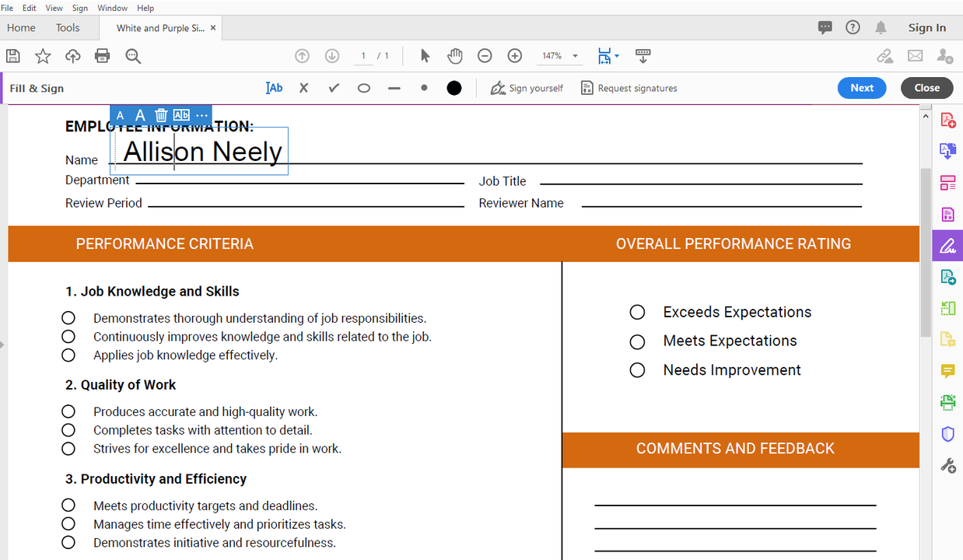Open the Edit PDF tool in sidebar
Image resolution: width=963 pixels, height=560 pixels.
[947, 182]
